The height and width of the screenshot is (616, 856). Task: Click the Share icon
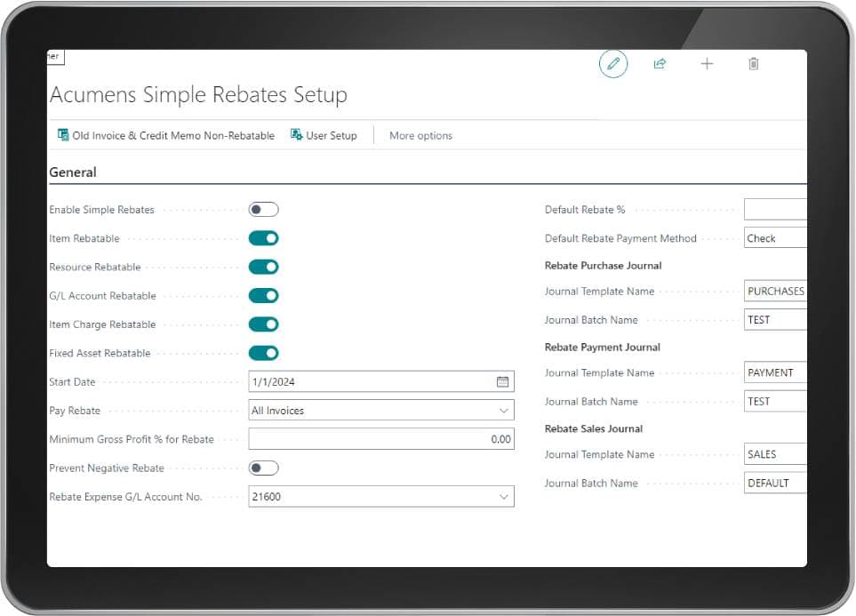pos(660,64)
